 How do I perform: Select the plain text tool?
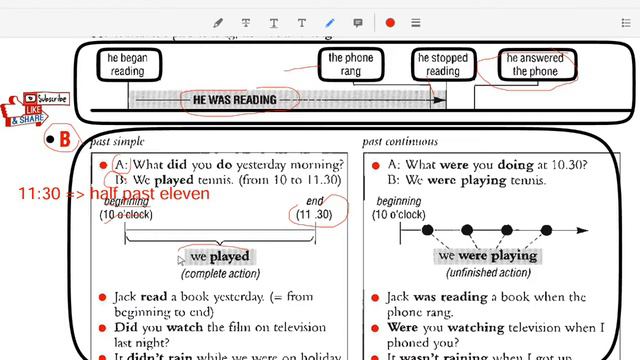pyautogui.click(x=302, y=23)
